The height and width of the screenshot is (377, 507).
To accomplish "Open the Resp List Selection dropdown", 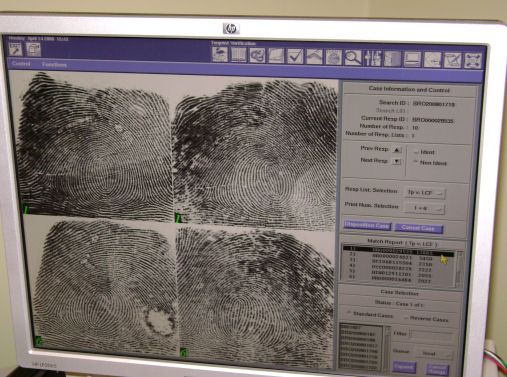I will pyautogui.click(x=425, y=193).
